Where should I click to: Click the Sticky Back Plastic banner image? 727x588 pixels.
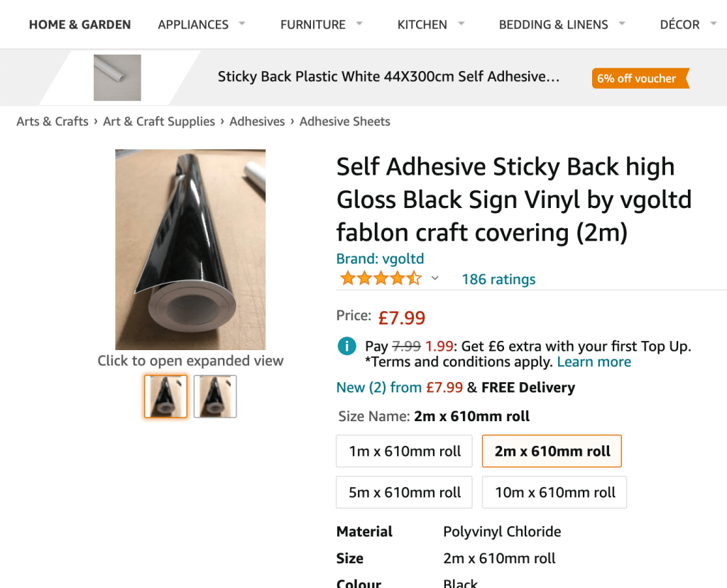click(x=117, y=77)
